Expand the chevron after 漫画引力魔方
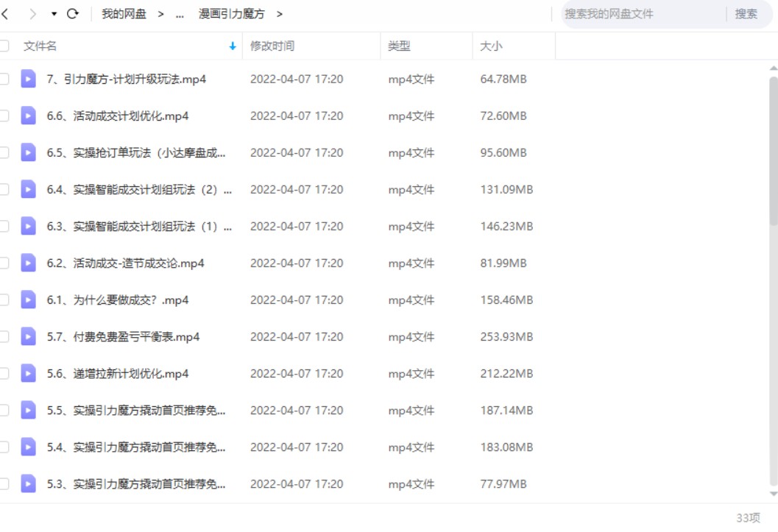This screenshot has width=778, height=532. (280, 14)
